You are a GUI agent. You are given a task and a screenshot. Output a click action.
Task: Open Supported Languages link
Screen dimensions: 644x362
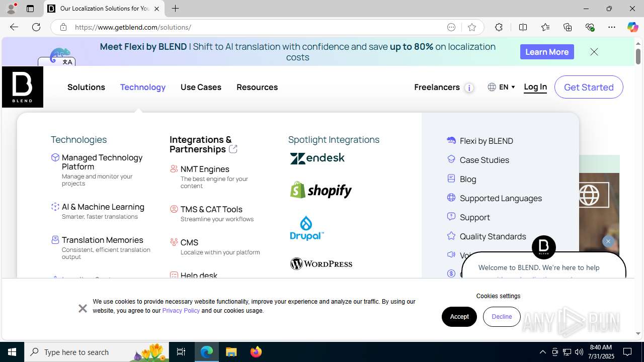point(501,198)
